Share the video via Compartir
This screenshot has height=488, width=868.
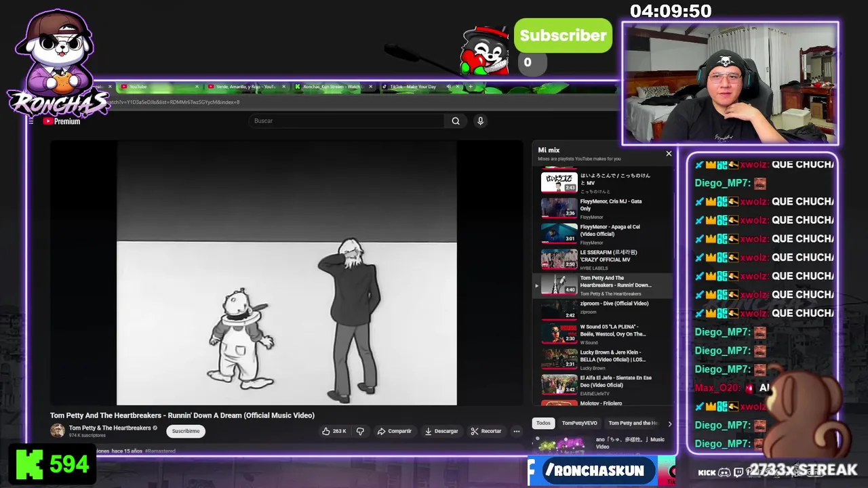[x=395, y=431]
